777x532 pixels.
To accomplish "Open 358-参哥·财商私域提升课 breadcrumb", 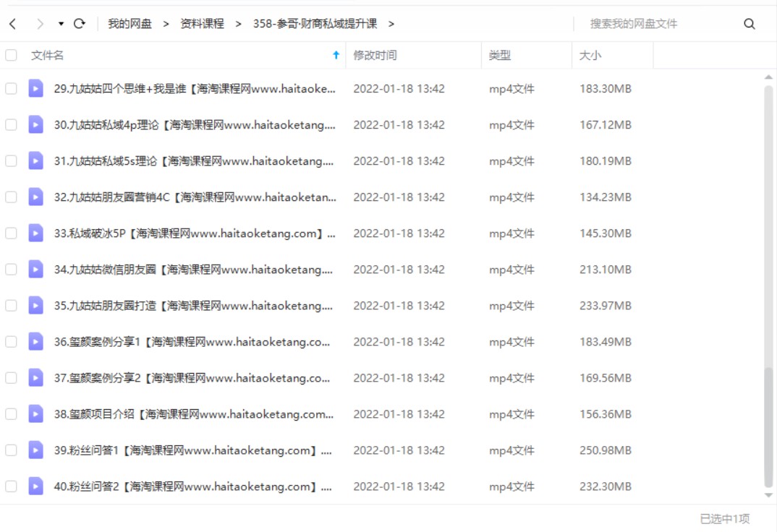I will click(x=315, y=23).
